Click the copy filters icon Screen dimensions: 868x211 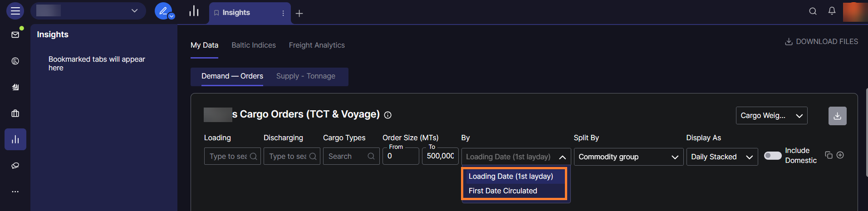829,155
